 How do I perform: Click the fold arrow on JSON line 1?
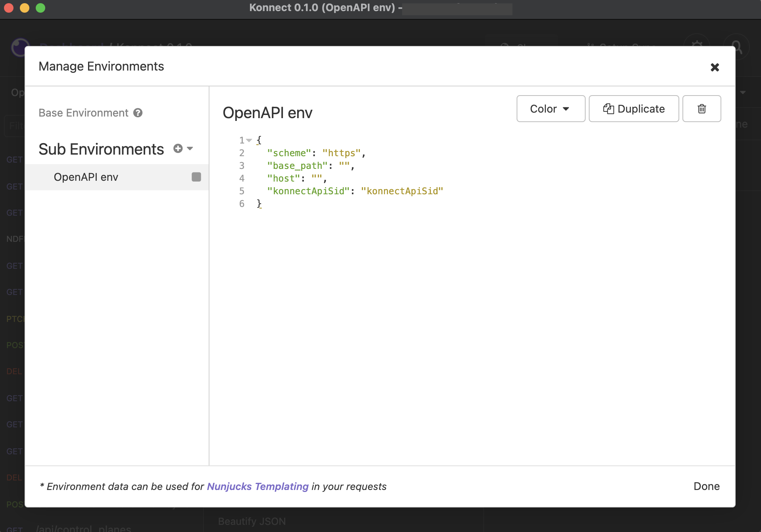(x=249, y=140)
